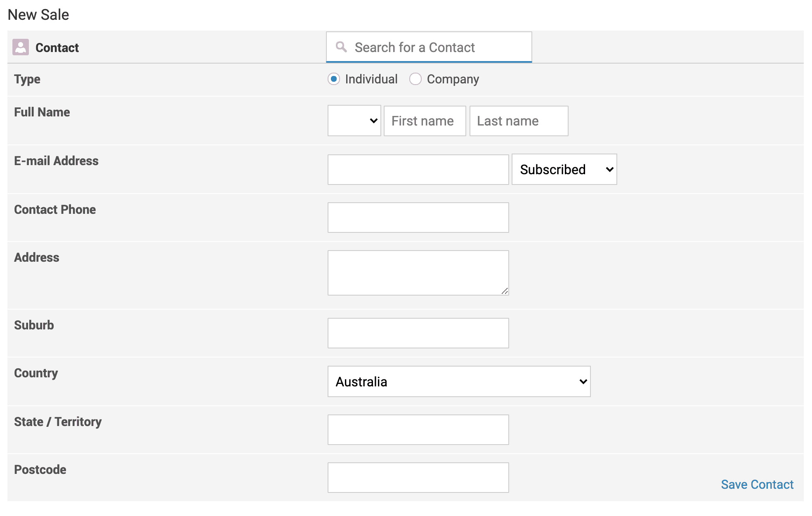This screenshot has width=812, height=516.
Task: Click the Suburb input field
Action: coord(418,333)
